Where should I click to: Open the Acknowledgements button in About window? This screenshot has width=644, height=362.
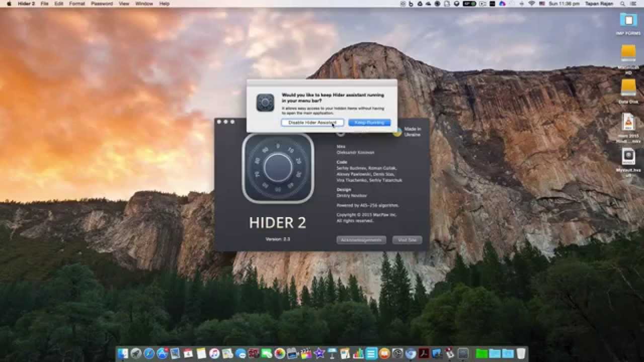tap(361, 240)
